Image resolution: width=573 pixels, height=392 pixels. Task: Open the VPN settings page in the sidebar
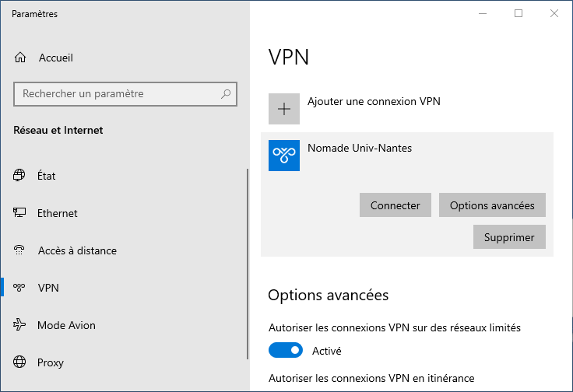coord(48,288)
